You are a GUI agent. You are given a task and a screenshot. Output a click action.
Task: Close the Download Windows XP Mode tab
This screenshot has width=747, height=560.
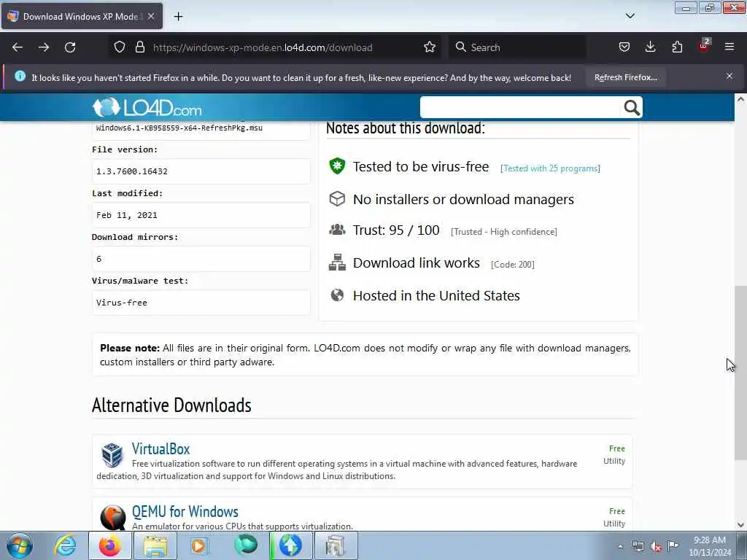[x=151, y=16]
